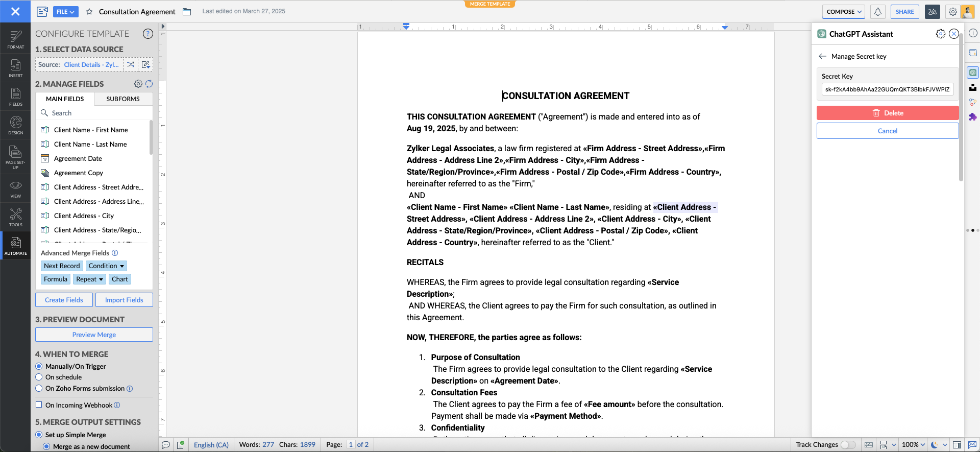Click the SHARE button
This screenshot has width=980, height=452.
904,12
